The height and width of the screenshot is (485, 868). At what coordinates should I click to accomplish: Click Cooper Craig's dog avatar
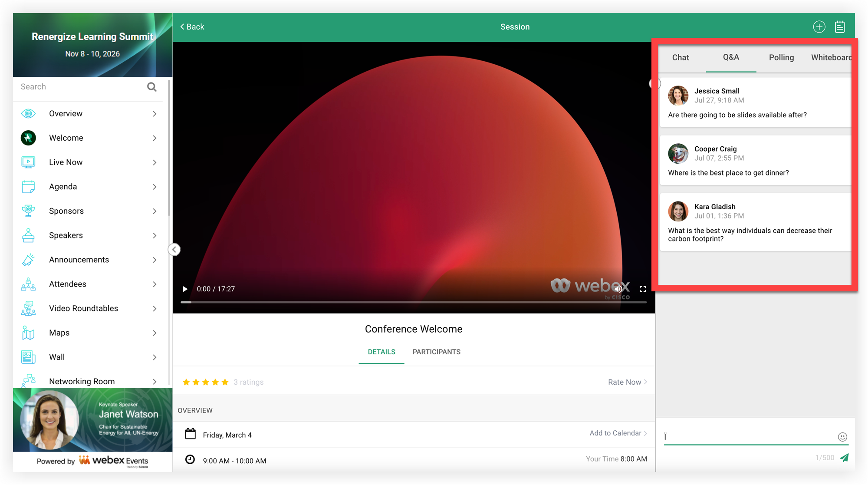678,153
